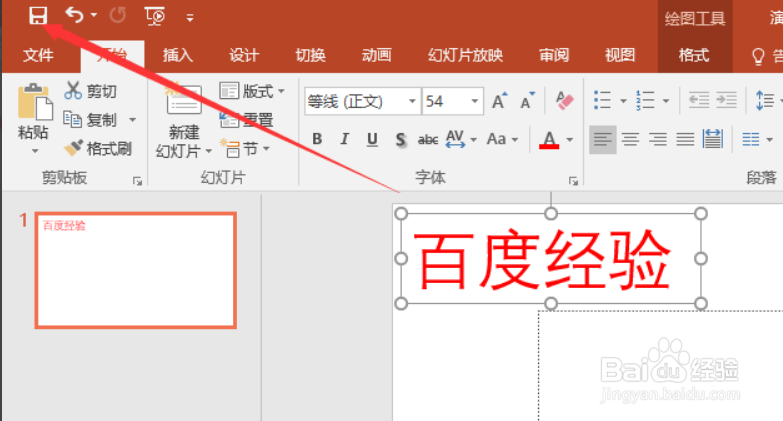Click 复制 (Copy) button
This screenshot has height=421, width=783.
[x=90, y=120]
